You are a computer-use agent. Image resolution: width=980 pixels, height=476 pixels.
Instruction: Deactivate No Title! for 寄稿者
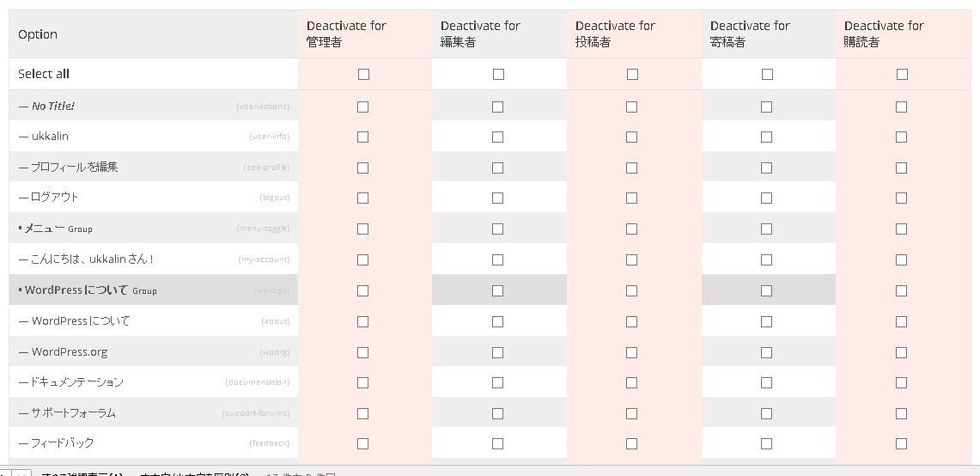[x=766, y=107]
